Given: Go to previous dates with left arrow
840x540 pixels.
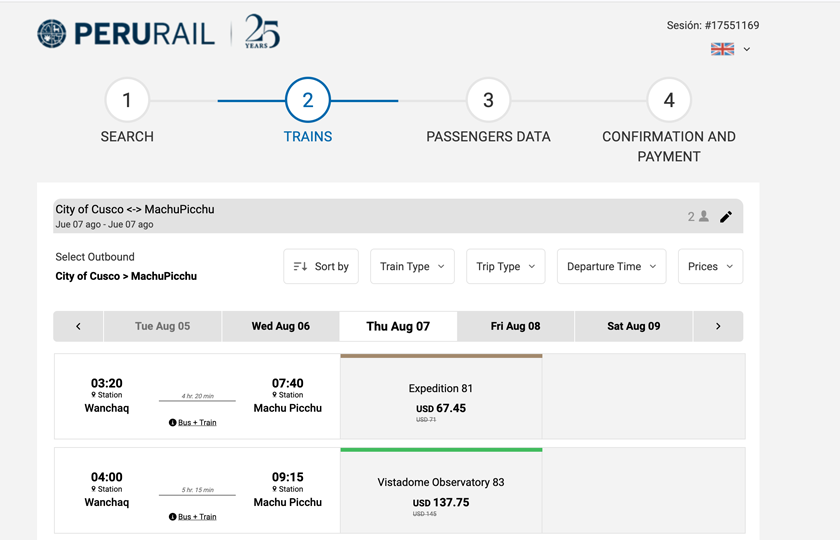Looking at the screenshot, I should coord(78,326).
